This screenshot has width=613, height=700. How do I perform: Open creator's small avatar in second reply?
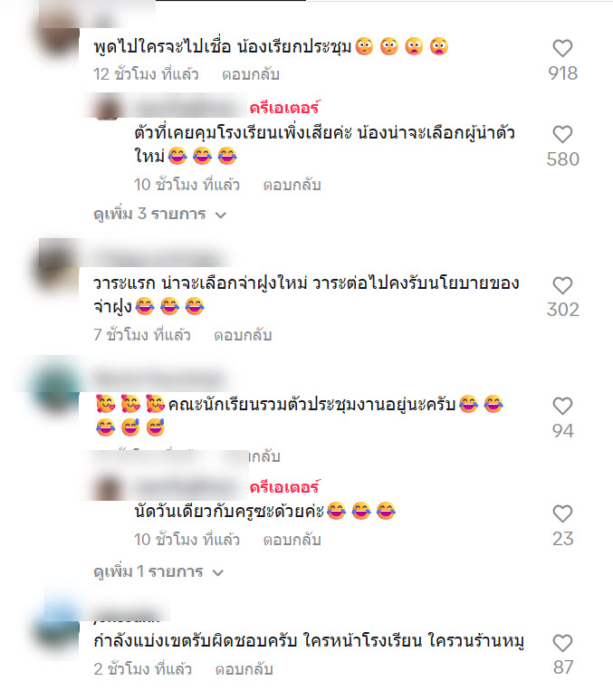(x=109, y=487)
